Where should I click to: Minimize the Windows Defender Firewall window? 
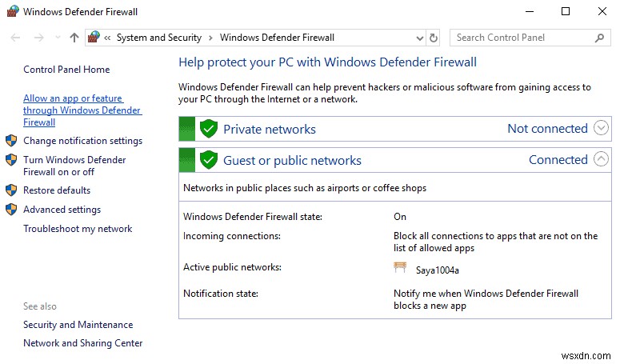click(529, 11)
